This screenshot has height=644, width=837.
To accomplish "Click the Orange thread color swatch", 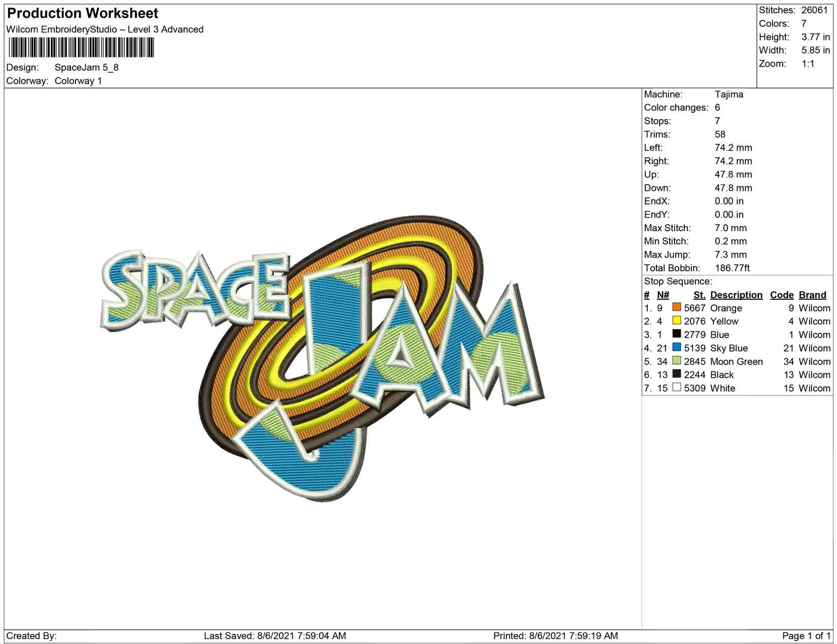I will (x=676, y=307).
